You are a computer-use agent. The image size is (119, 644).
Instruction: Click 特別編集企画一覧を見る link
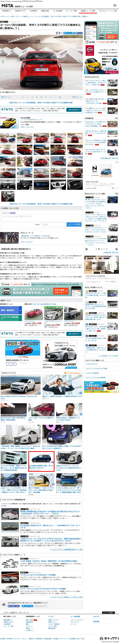(109, 158)
